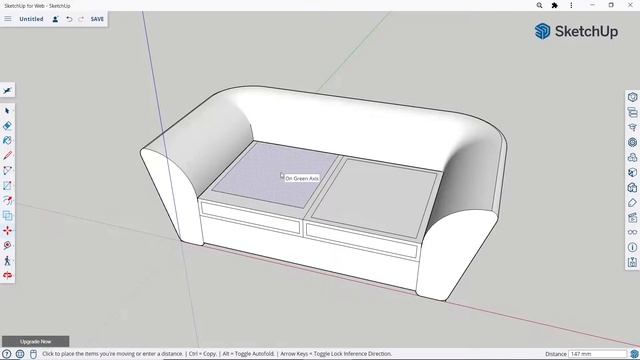Open the Solid Inspector panel icon
640x360 pixels.
click(632, 262)
